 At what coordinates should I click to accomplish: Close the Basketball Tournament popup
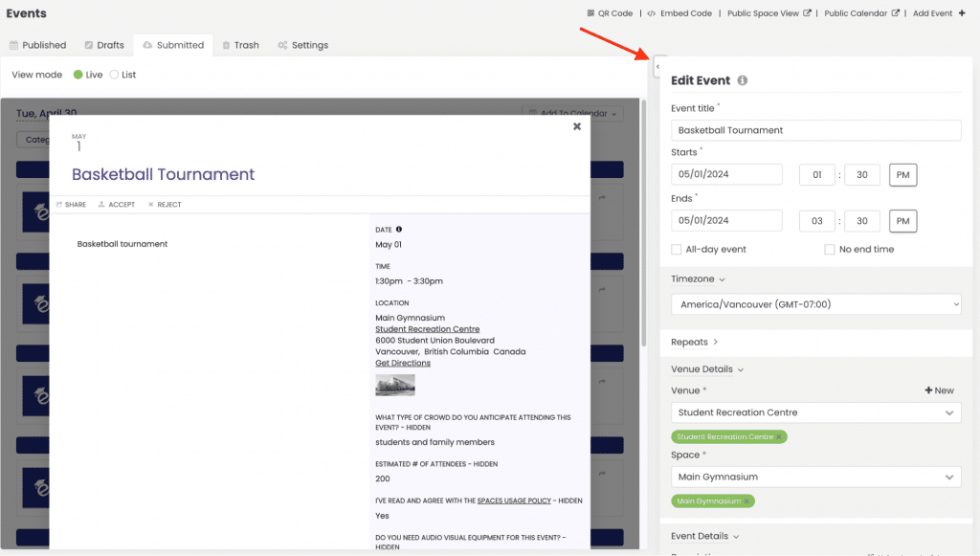coord(576,126)
